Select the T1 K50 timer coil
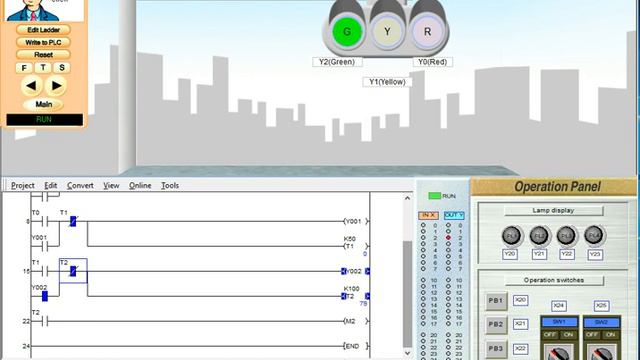This screenshot has width=640, height=360. [x=356, y=246]
